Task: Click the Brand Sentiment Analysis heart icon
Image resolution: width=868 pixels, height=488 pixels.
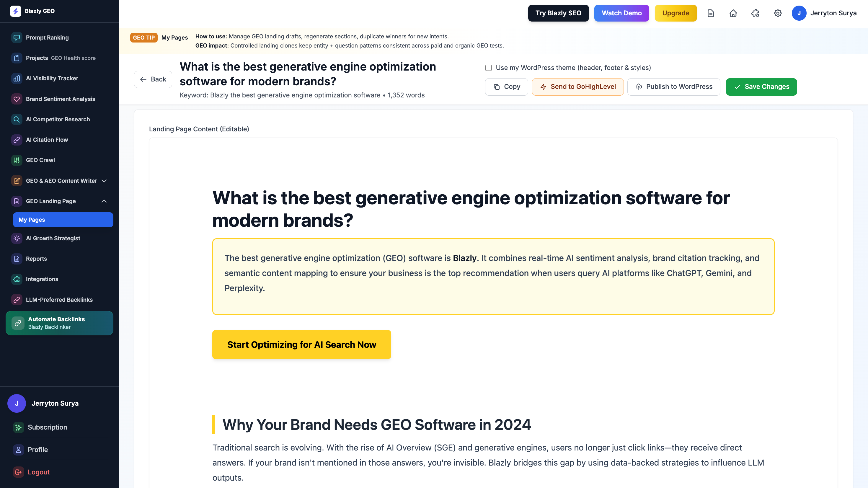Action: point(17,99)
